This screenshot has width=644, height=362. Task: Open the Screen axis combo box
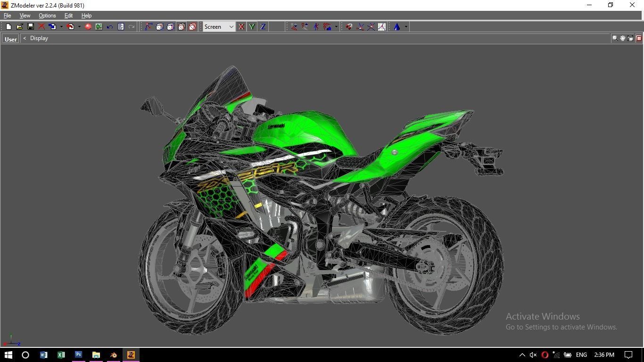pos(219,27)
